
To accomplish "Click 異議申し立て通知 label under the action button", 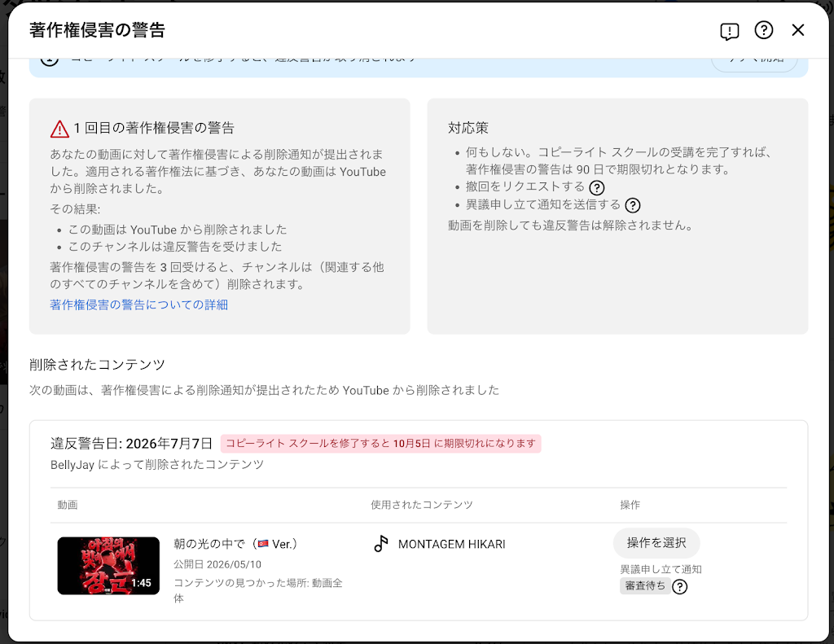I will coord(661,570).
